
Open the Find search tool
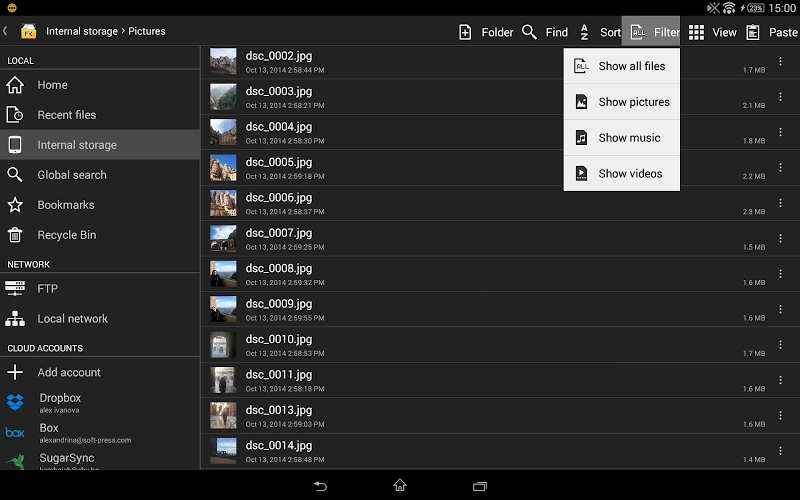pyautogui.click(x=545, y=32)
